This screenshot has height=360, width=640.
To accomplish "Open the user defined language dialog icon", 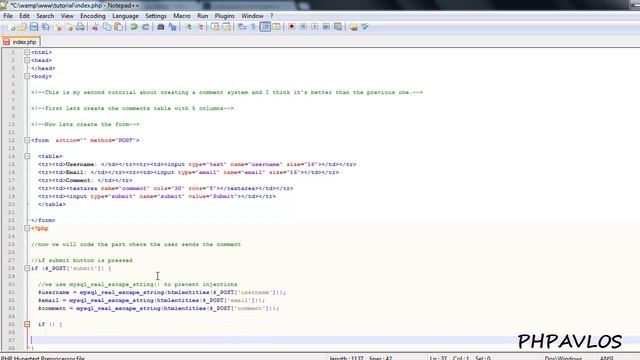I will pos(276,27).
